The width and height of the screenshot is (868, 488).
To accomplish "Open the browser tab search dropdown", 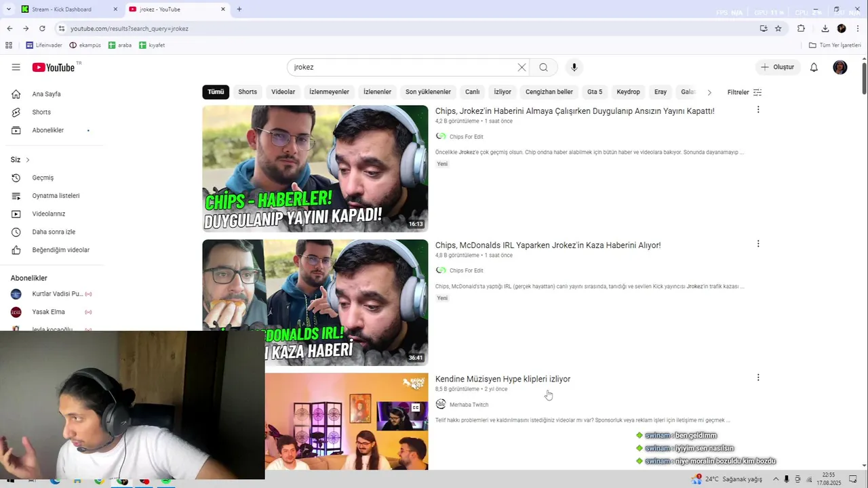I will pos(8,9).
